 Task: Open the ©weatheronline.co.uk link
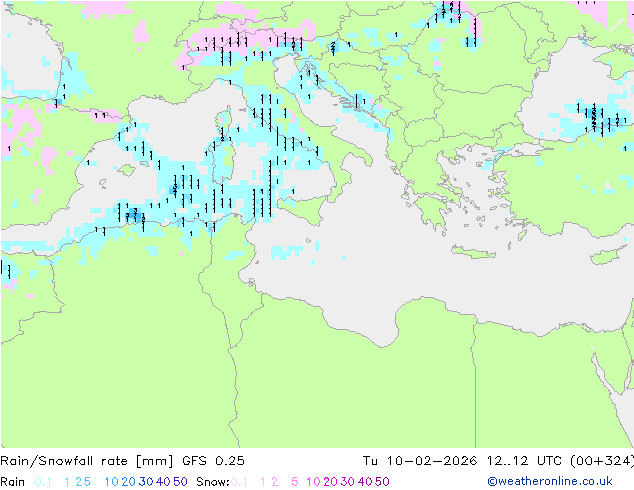550,482
